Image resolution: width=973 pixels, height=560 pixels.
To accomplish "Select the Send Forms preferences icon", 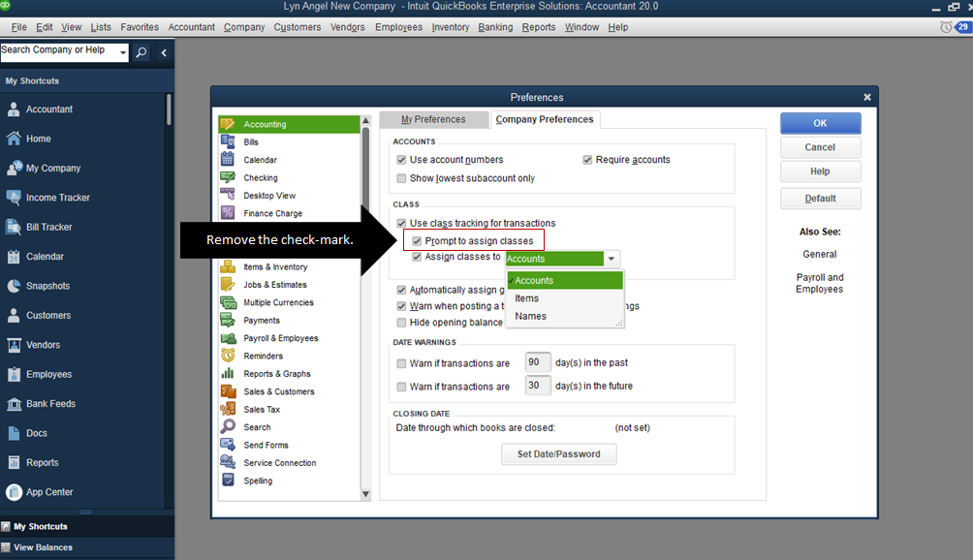I will 229,445.
